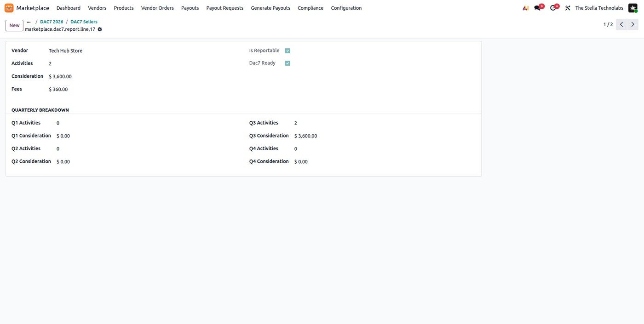Select the vendor name Tech Hub Store
The width and height of the screenshot is (644, 324).
(66, 51)
